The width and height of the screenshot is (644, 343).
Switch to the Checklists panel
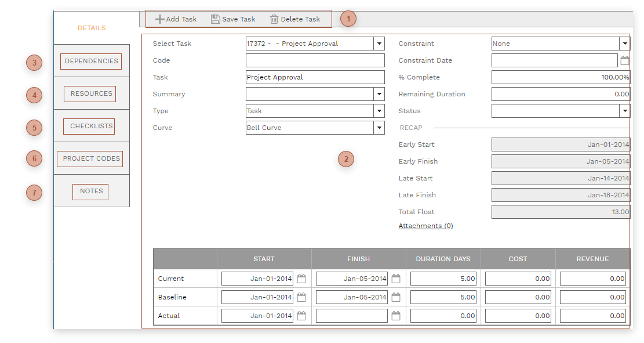89,126
